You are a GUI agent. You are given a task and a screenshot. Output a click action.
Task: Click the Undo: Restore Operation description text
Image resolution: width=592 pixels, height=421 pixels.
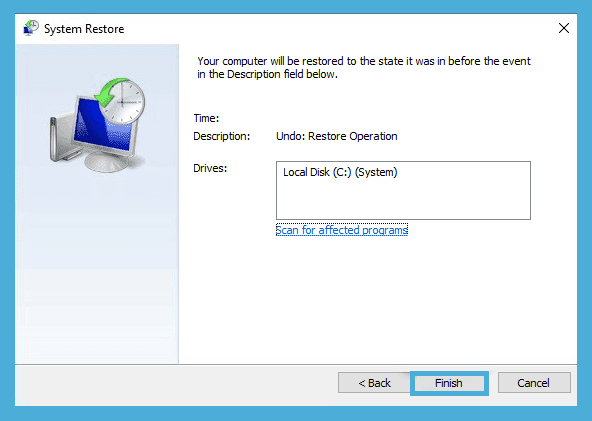337,136
